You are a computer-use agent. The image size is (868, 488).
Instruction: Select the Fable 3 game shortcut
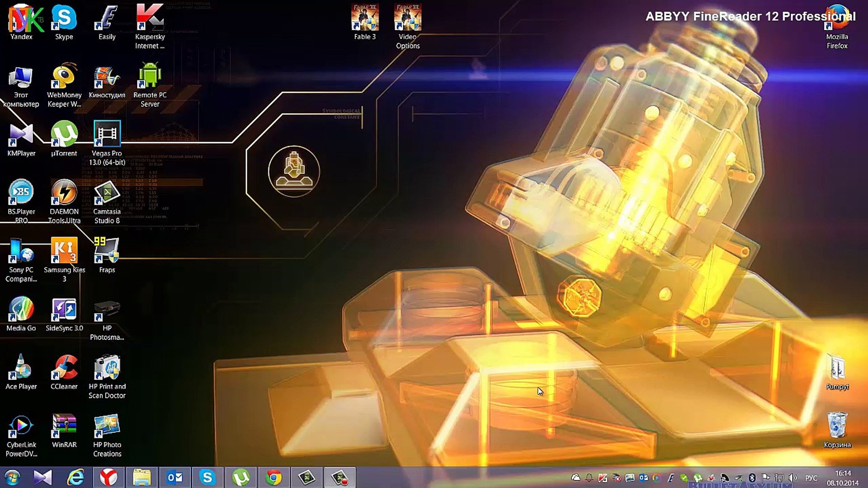coord(365,23)
